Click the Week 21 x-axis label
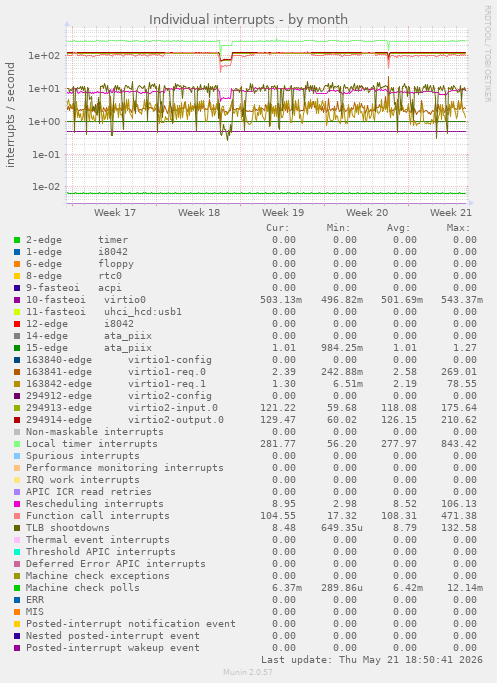 pos(451,213)
